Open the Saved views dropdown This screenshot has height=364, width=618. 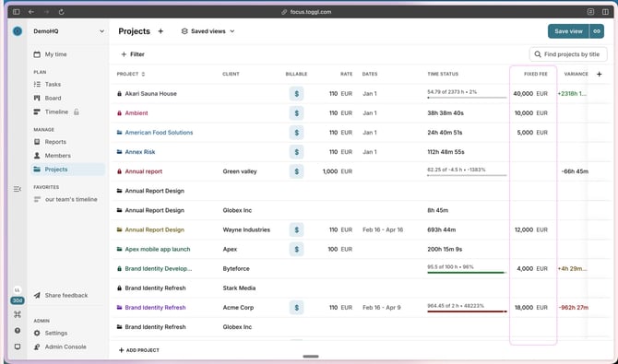coord(208,31)
